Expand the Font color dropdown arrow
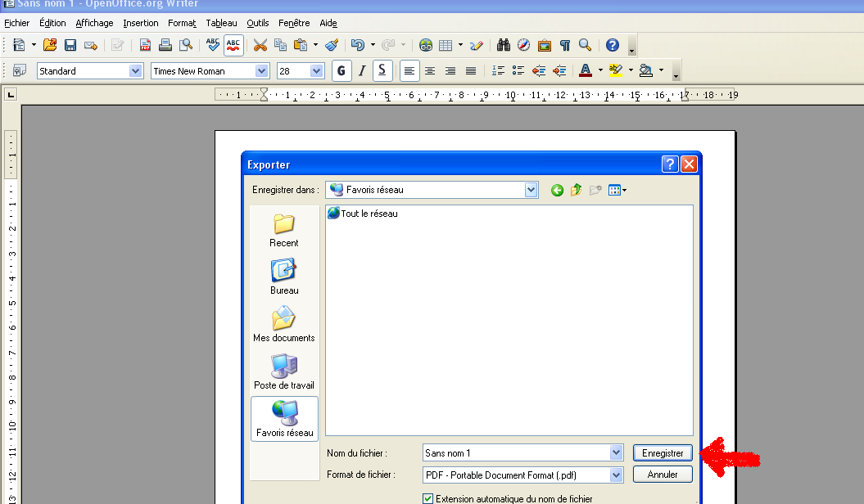 coord(600,70)
